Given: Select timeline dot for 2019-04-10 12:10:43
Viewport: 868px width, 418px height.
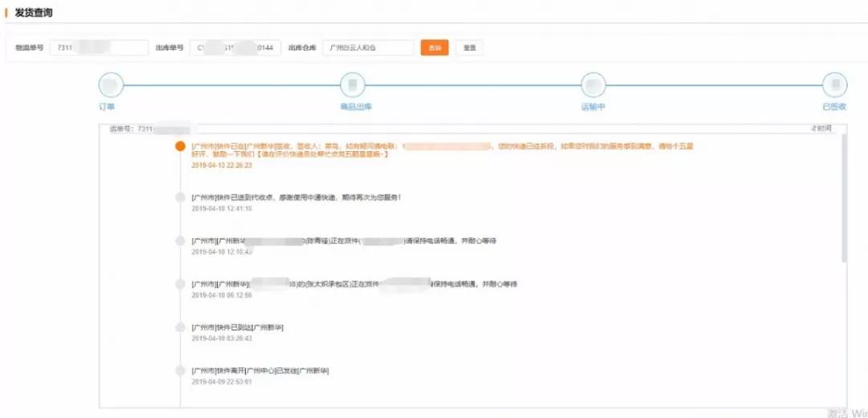Looking at the screenshot, I should pos(180,241).
